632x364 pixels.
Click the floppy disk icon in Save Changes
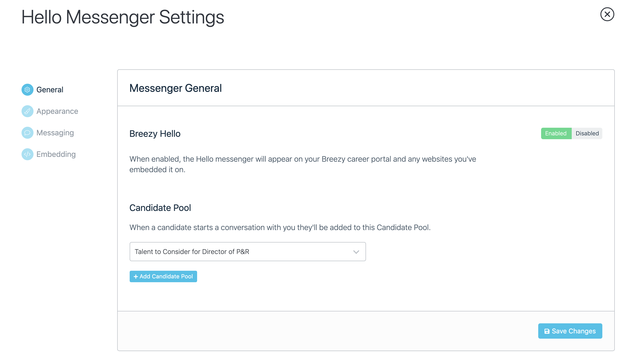[x=547, y=331]
